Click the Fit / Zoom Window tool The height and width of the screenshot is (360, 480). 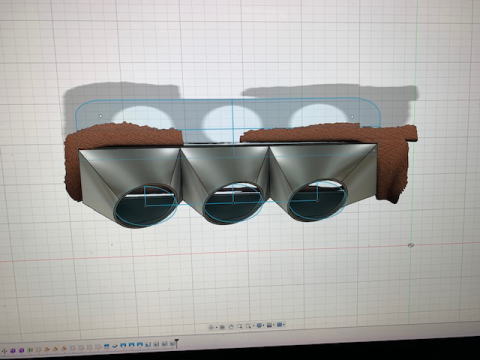pyautogui.click(x=249, y=326)
